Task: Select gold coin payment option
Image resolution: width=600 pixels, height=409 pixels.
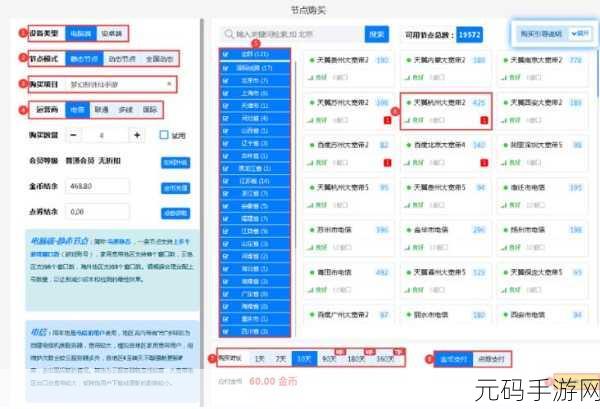Action: click(x=453, y=359)
